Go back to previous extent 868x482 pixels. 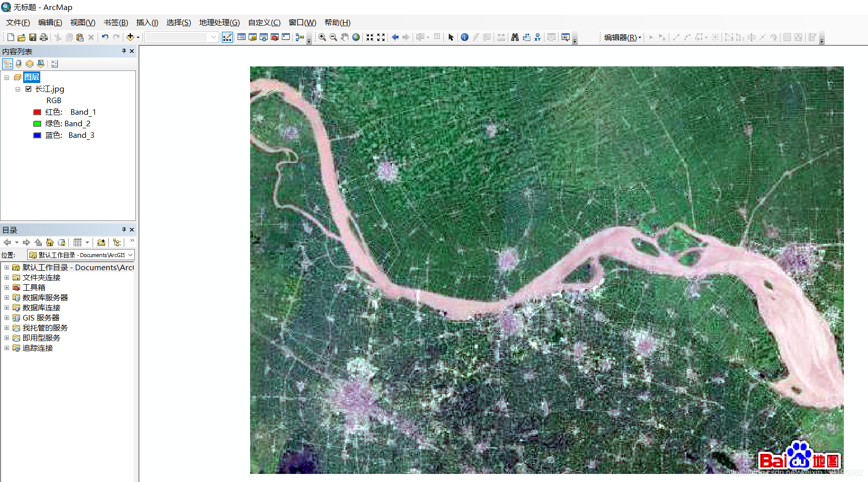point(395,37)
